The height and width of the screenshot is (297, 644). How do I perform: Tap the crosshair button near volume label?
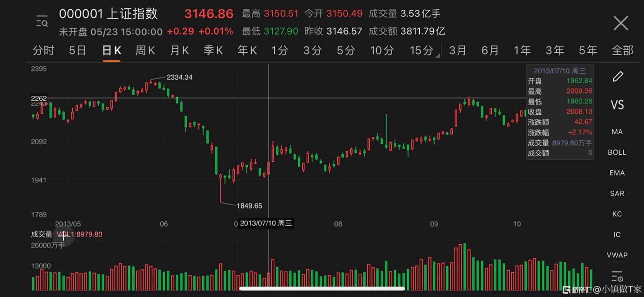[x=63, y=236]
